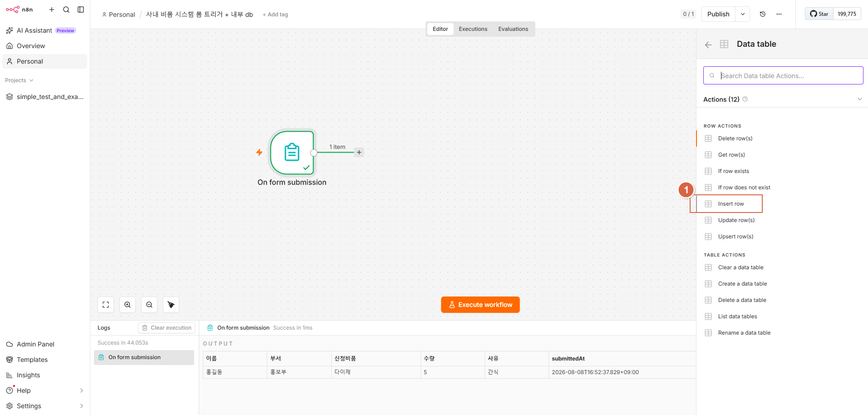The width and height of the screenshot is (868, 415).
Task: Expand the Publish dropdown arrow
Action: tap(743, 14)
